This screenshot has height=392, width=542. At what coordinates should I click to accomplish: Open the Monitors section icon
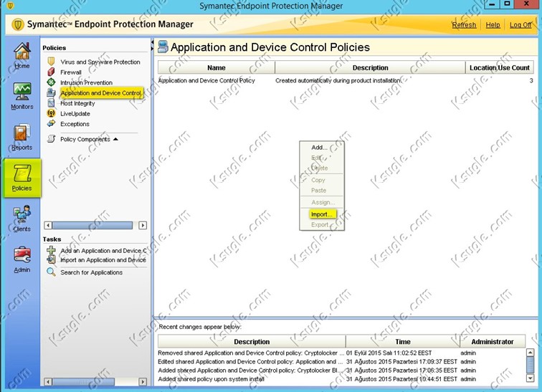click(x=22, y=91)
